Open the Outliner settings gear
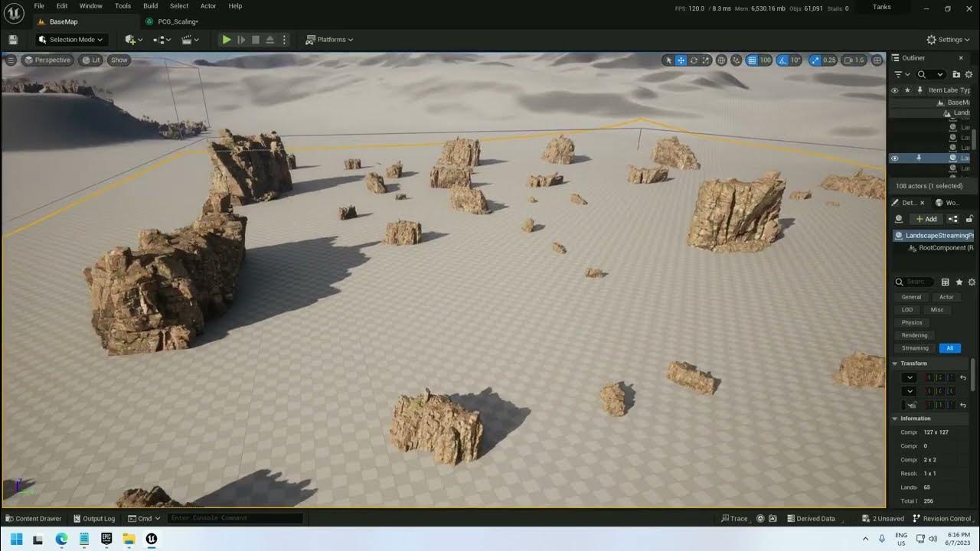This screenshot has height=551, width=980. coord(969,74)
